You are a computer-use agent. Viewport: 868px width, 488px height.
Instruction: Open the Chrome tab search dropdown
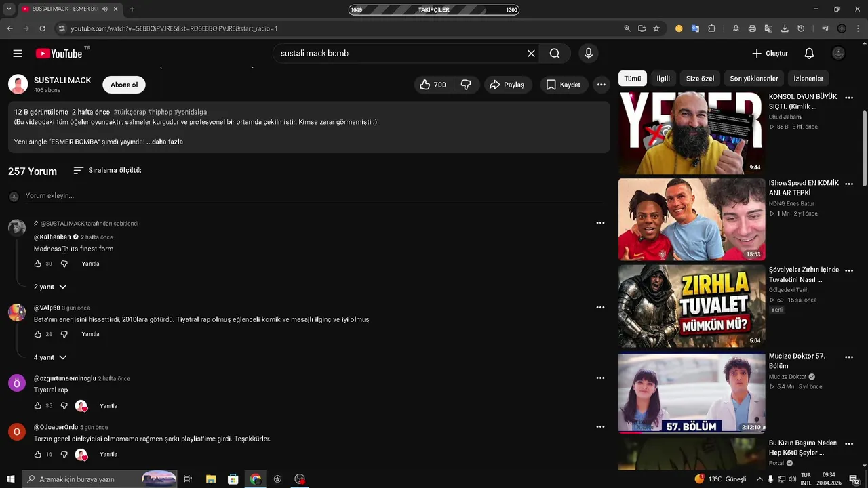point(9,9)
